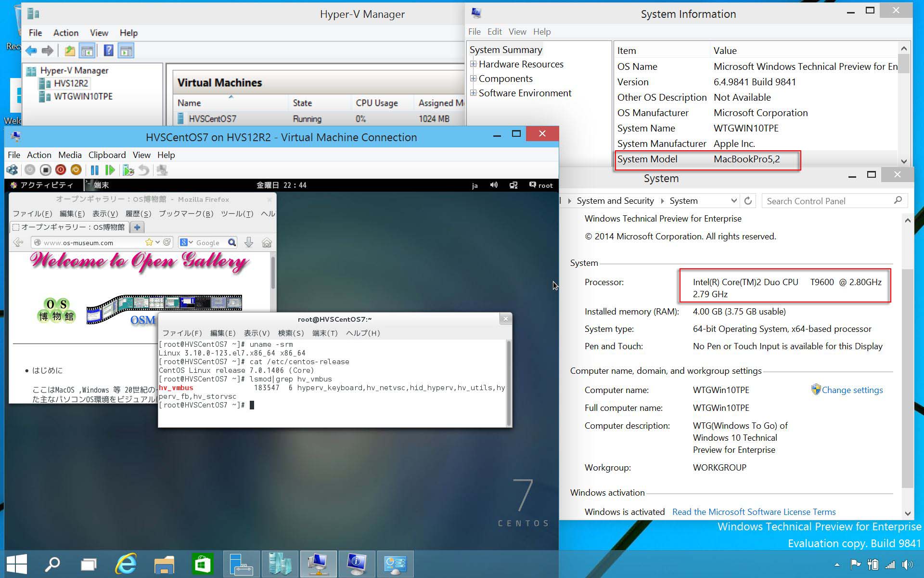Click Firefox back button in the VM
924x578 pixels.
click(18, 242)
